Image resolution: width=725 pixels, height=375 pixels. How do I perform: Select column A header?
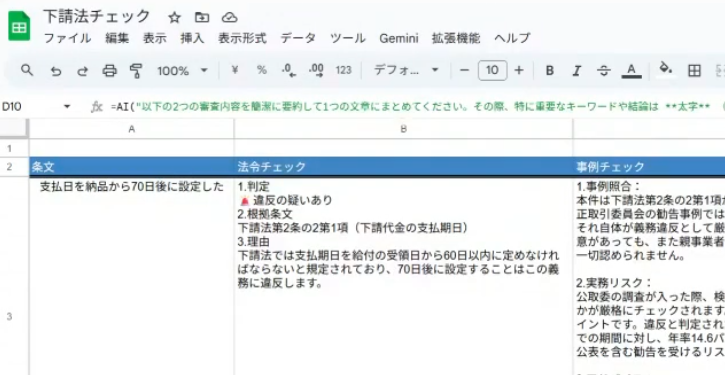[x=132, y=129]
